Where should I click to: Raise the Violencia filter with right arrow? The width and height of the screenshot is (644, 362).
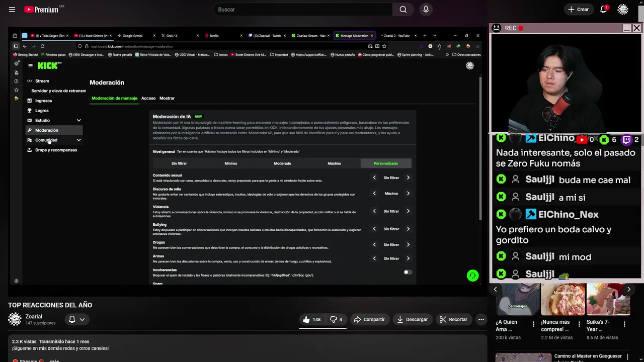tap(408, 211)
